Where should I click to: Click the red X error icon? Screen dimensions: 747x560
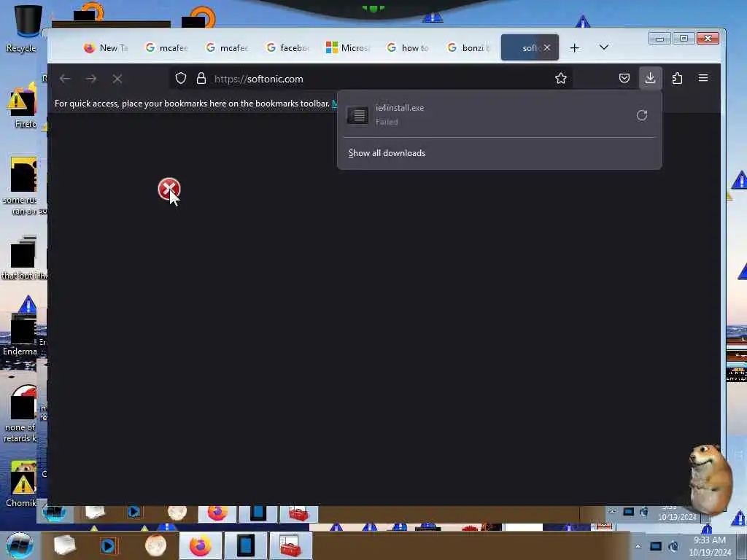(169, 189)
